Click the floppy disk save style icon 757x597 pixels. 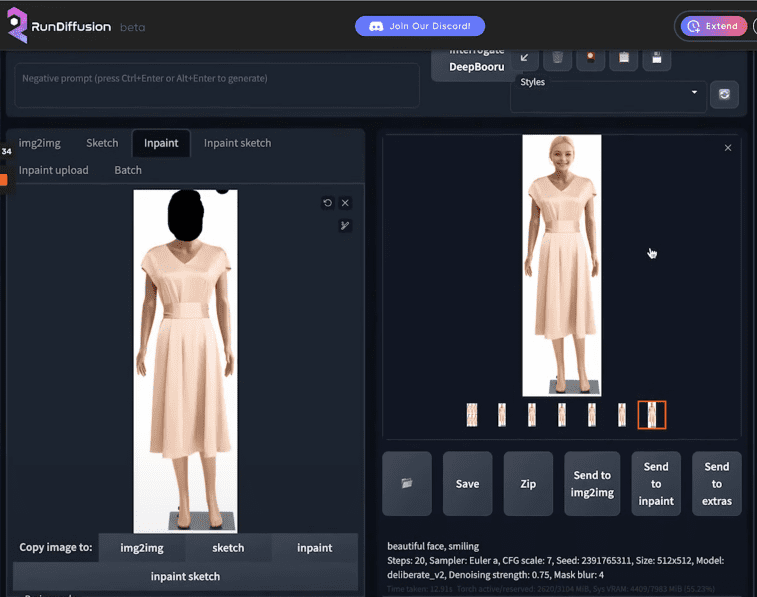[x=657, y=58]
